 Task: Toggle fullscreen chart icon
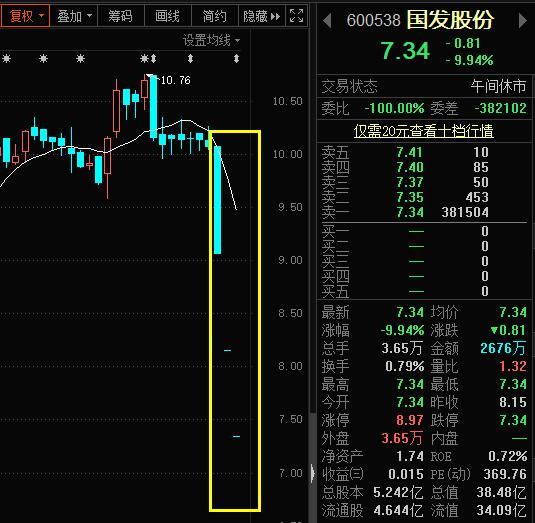[296, 16]
